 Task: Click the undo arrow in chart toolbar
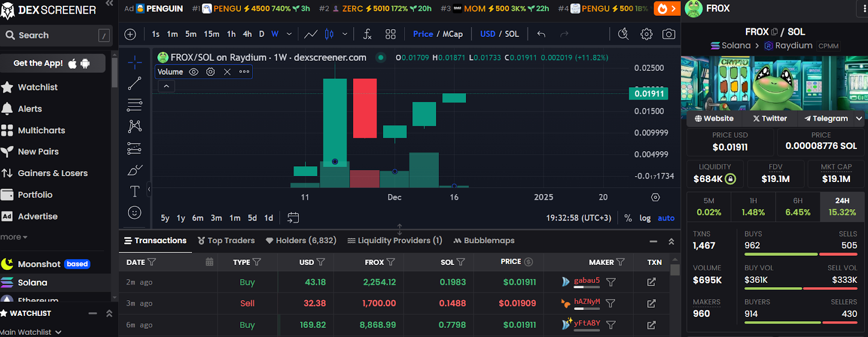pos(541,34)
